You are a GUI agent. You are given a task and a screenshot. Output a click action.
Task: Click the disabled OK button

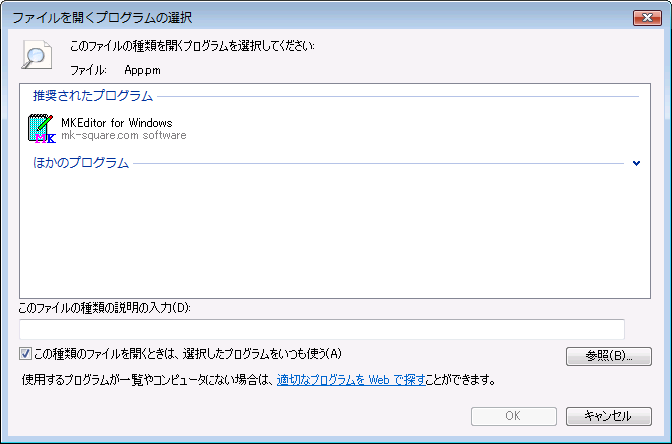(x=513, y=416)
